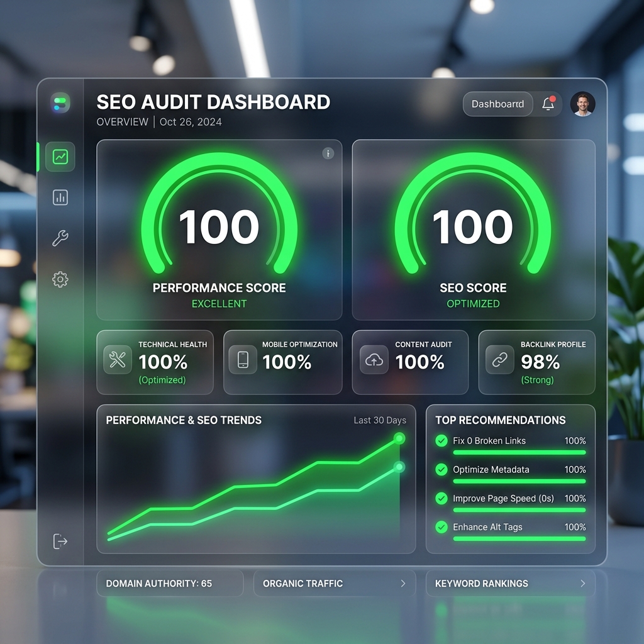This screenshot has width=644, height=644.
Task: Toggle the Fix 0 Broken Links checkmark
Action: (x=441, y=441)
